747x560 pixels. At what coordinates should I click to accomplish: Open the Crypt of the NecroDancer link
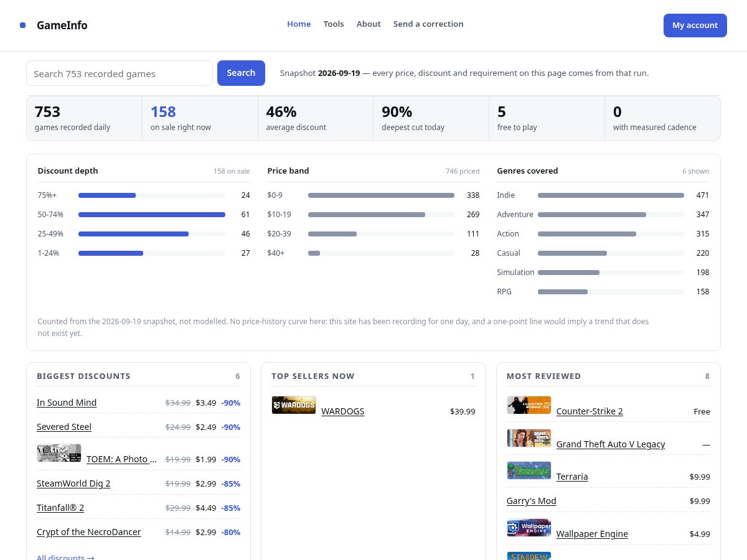(89, 532)
